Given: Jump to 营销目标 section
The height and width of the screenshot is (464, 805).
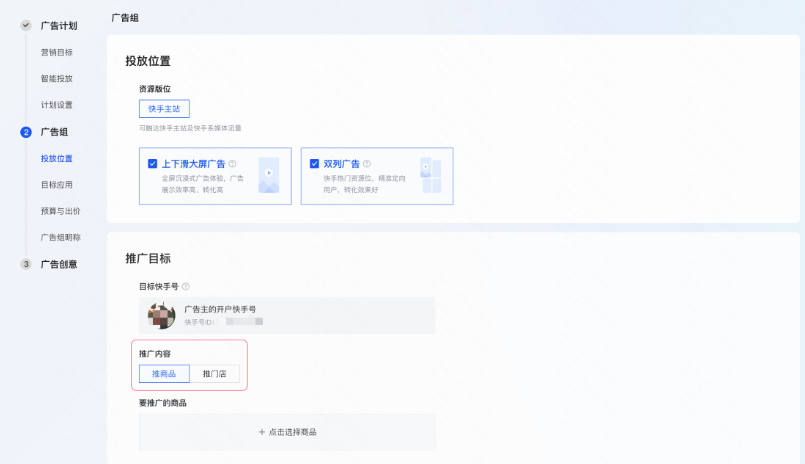Looking at the screenshot, I should 57,52.
